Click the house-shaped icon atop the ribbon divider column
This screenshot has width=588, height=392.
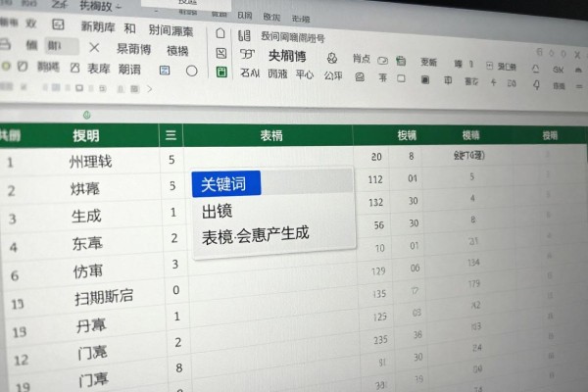pos(220,33)
